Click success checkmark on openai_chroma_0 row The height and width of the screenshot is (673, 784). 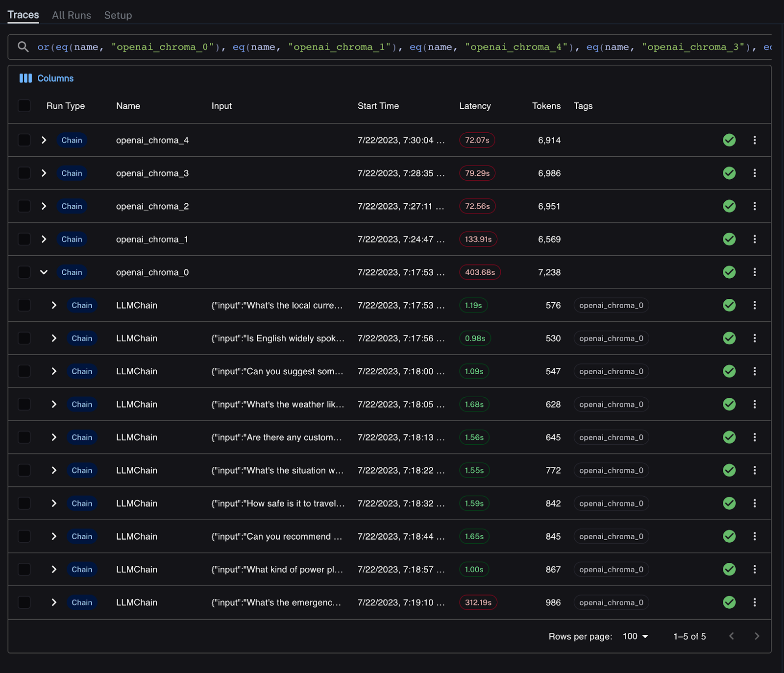pyautogui.click(x=729, y=272)
